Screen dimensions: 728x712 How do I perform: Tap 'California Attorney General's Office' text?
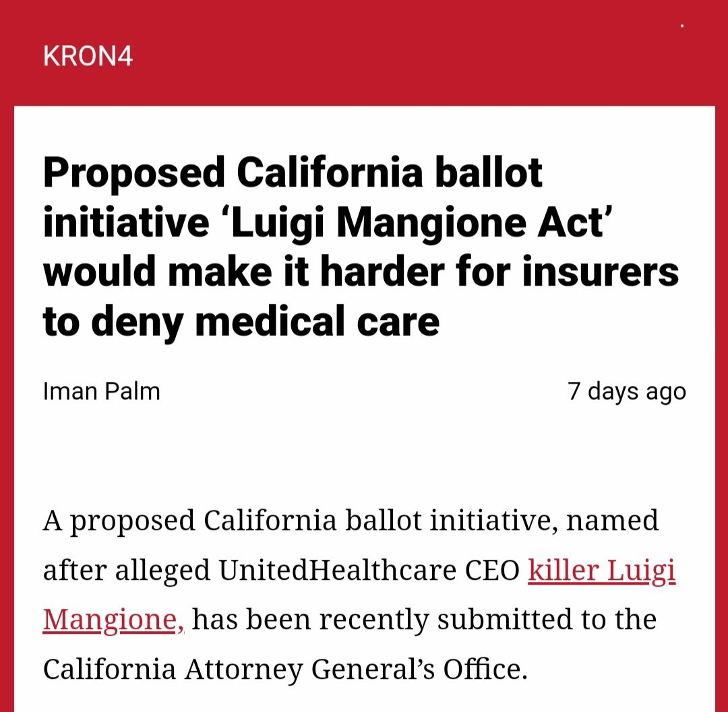coord(286,670)
